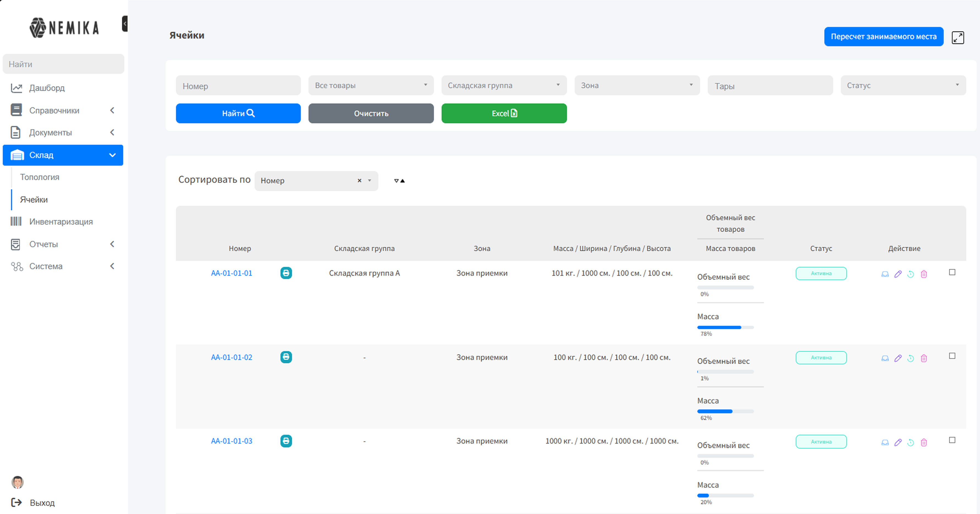View history icon for cell AA-01-01-02
This screenshot has height=514, width=980.
coord(910,358)
